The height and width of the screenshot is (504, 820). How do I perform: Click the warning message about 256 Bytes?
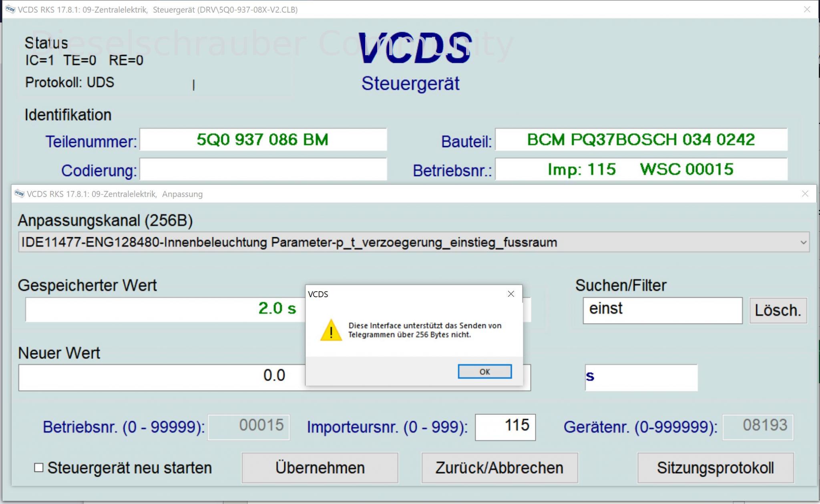pos(425,330)
